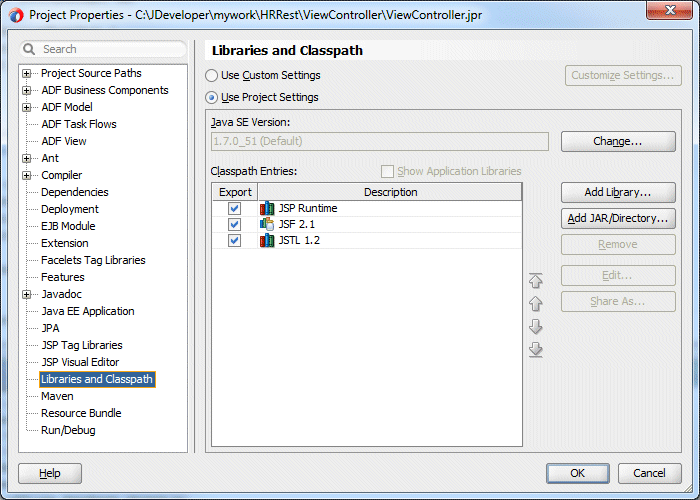Click the JSTL 1.2 library icon

pyautogui.click(x=267, y=240)
